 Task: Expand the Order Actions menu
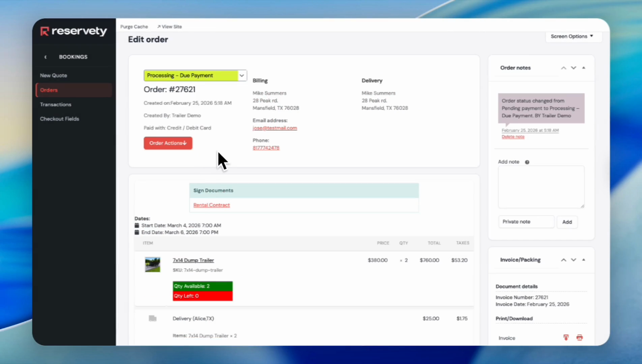coord(168,143)
